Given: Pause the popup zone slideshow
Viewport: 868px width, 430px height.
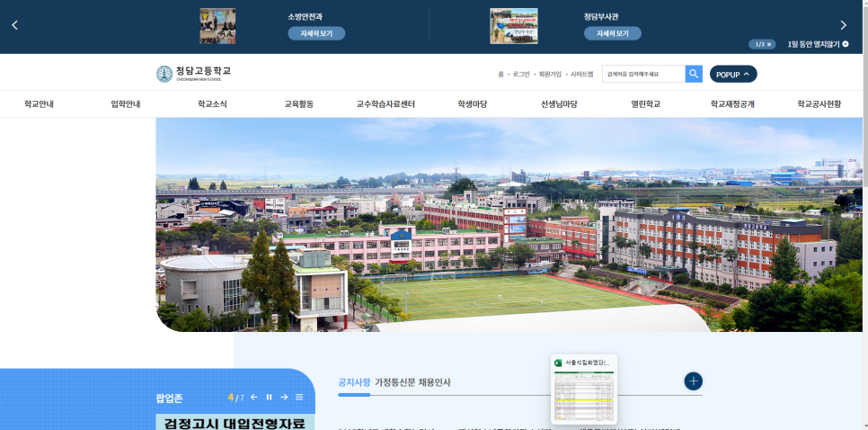Looking at the screenshot, I should tap(269, 397).
